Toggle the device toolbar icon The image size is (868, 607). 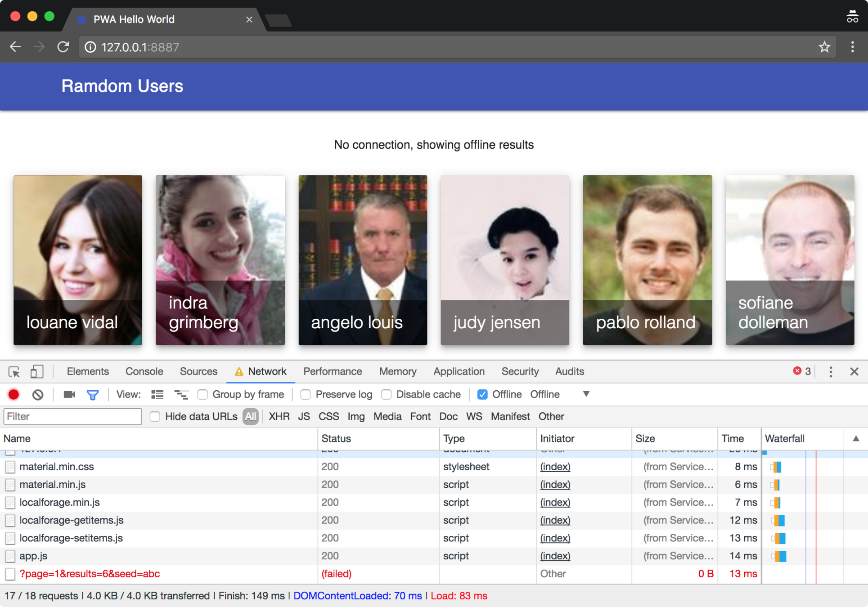(x=37, y=371)
